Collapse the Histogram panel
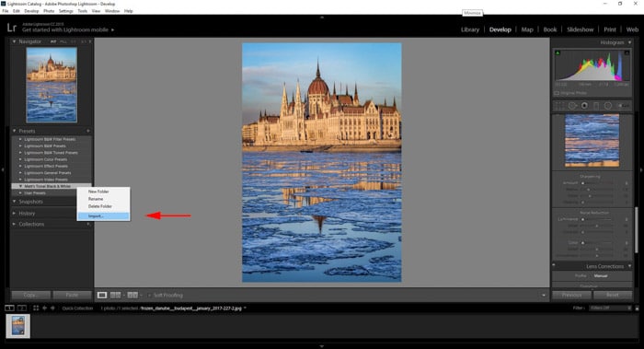Viewport: 644px width, 349px height. (x=629, y=42)
